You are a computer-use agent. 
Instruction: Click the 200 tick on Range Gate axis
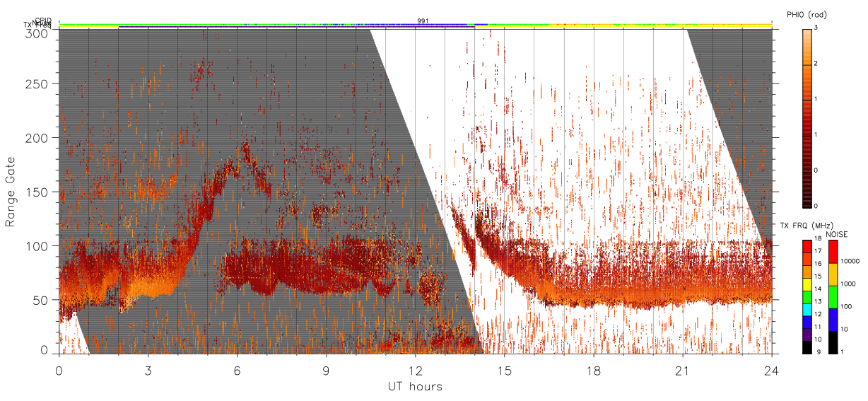(x=37, y=138)
